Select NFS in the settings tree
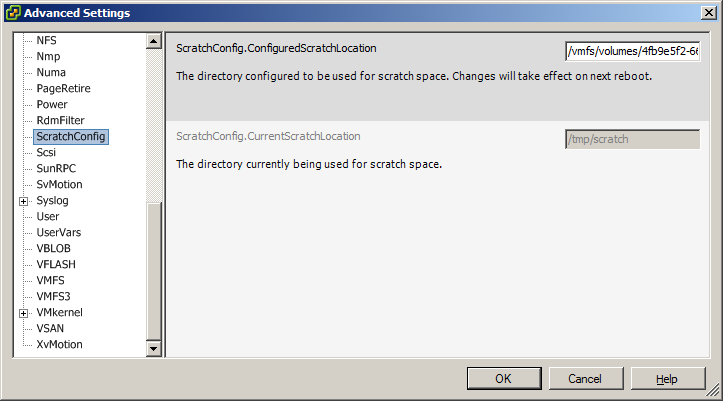Screen dimensions: 723x401 pyautogui.click(x=47, y=41)
